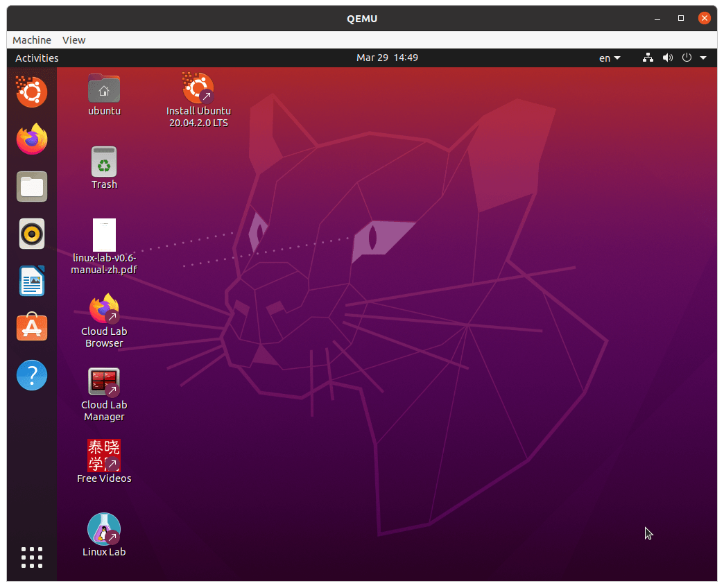Open the clock showing Mar 29 14:49
724x588 pixels.
(387, 58)
